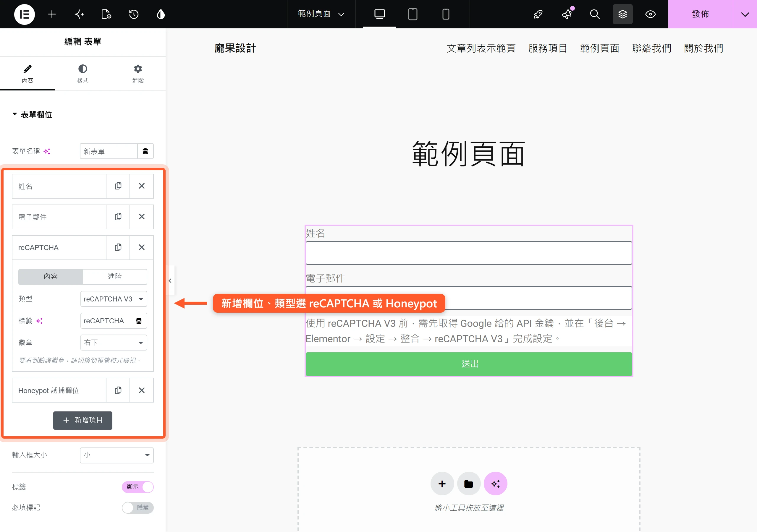The width and height of the screenshot is (757, 532).
Task: Expand the 姓名 field item
Action: pos(59,186)
